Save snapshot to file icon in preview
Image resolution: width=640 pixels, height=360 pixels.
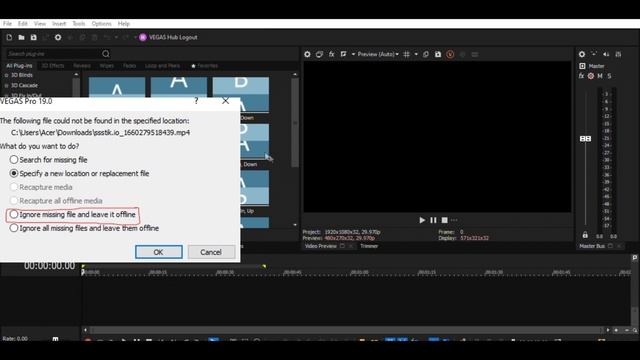coord(438,54)
